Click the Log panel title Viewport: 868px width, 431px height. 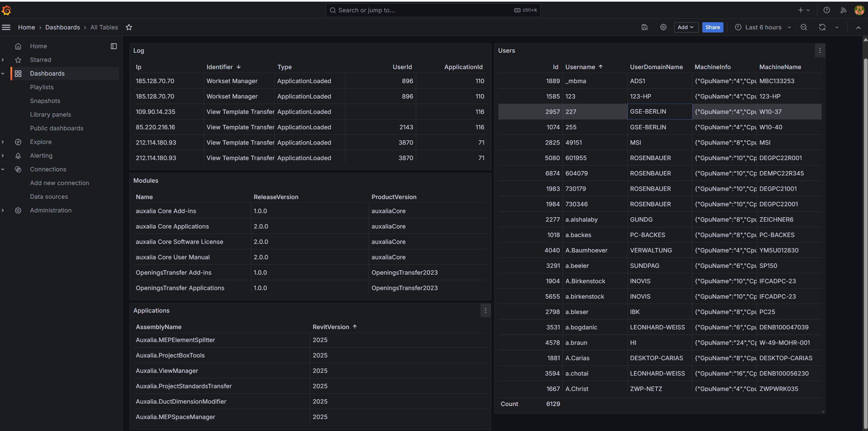click(138, 51)
